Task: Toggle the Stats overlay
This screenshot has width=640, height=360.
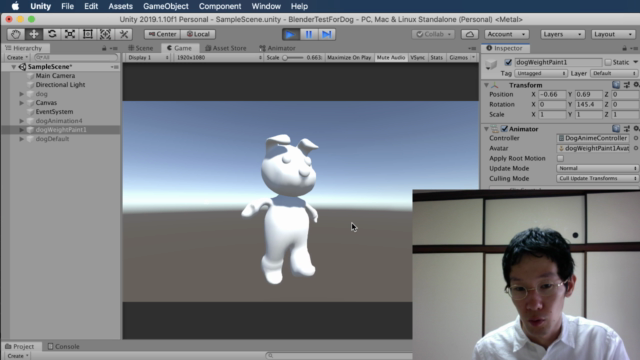Action: 436,58
